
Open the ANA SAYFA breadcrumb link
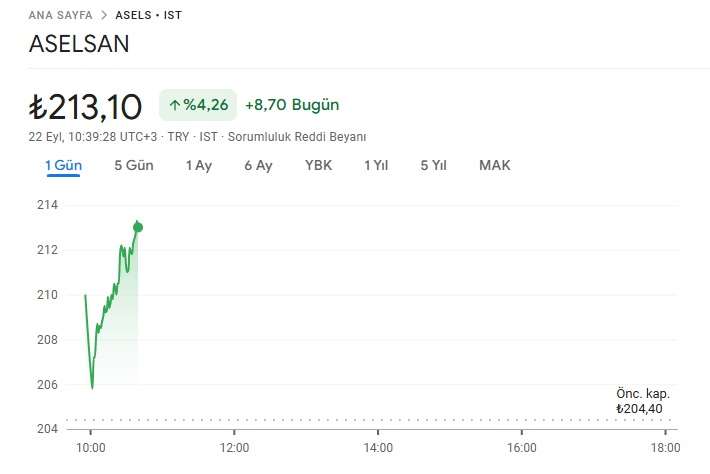pos(60,15)
